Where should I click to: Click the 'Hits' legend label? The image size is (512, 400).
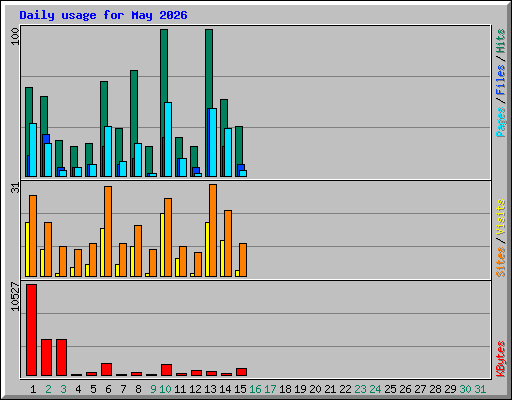pos(500,41)
